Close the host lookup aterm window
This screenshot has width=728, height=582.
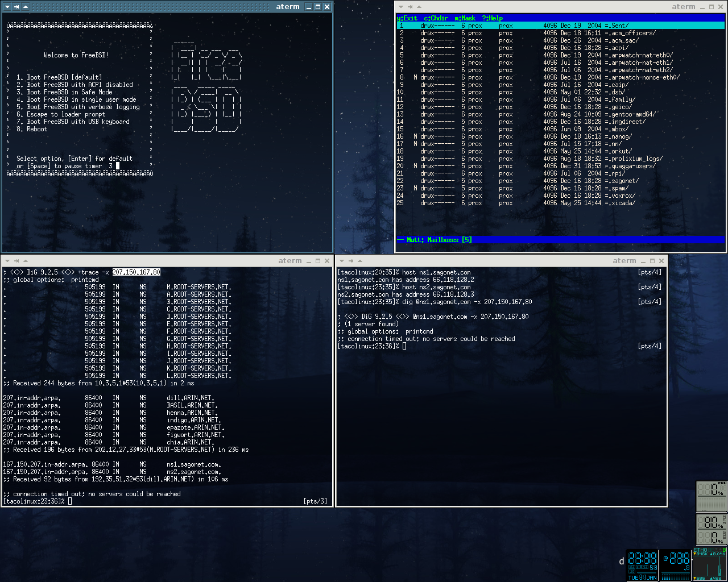661,261
